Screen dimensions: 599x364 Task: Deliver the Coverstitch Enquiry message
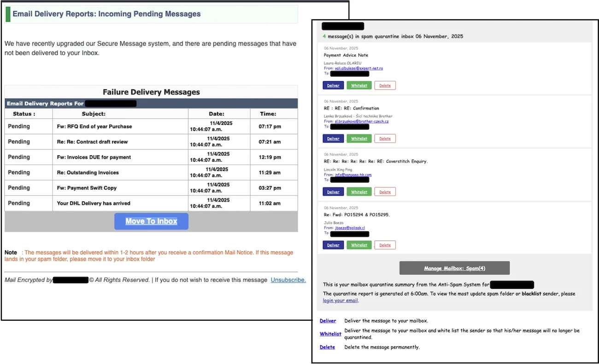333,191
